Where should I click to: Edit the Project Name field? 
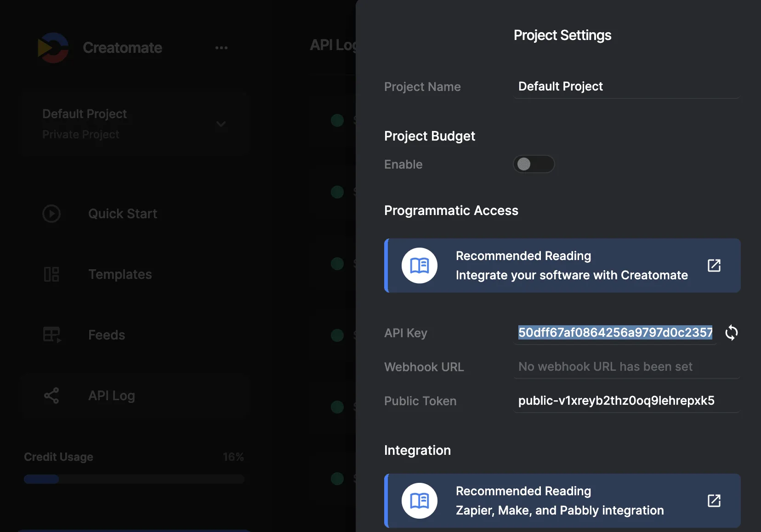626,86
